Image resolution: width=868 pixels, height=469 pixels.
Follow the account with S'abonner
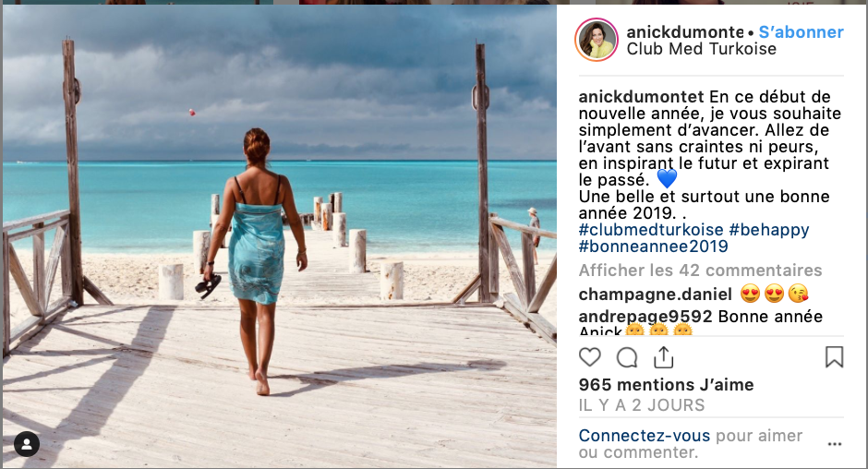[x=801, y=32]
